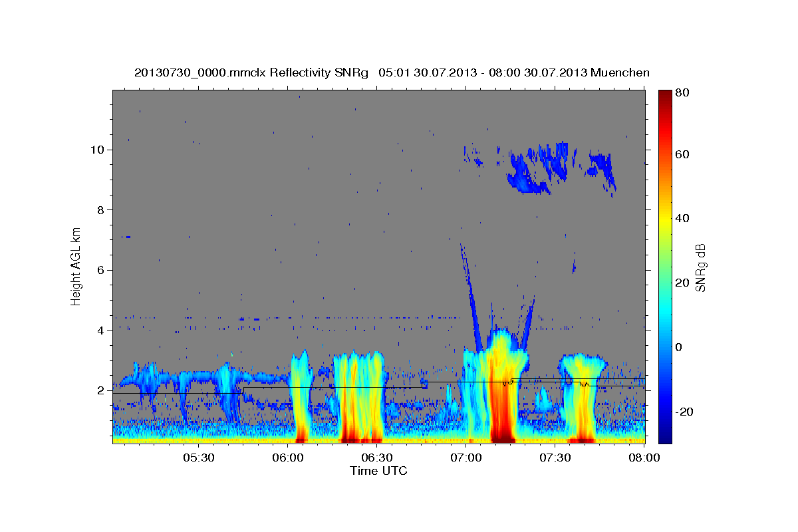Click the 05:30 time tick label
This screenshot has width=798, height=532.
point(198,458)
